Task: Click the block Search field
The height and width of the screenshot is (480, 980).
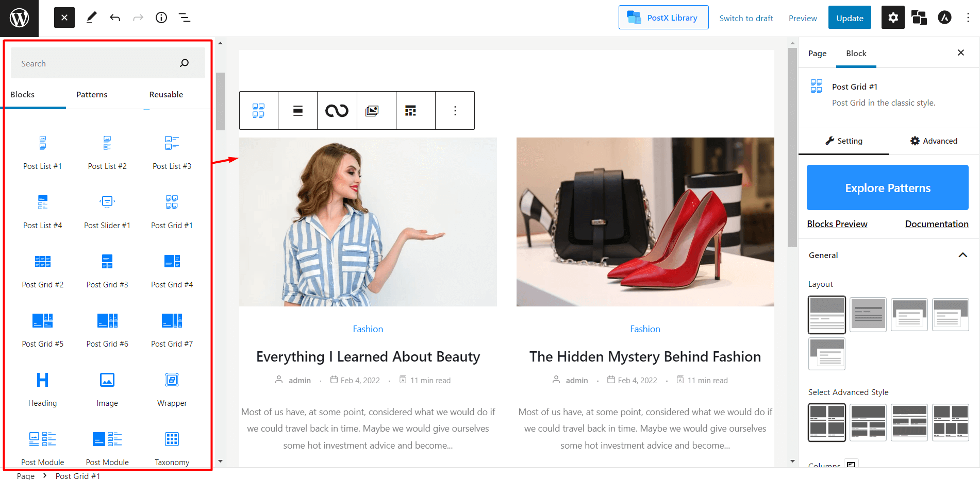Action: pos(98,63)
